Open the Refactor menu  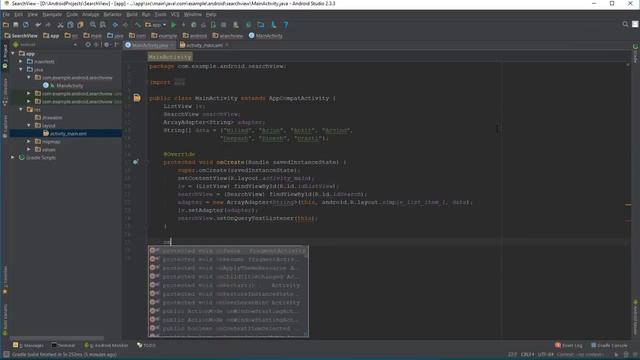pyautogui.click(x=112, y=14)
